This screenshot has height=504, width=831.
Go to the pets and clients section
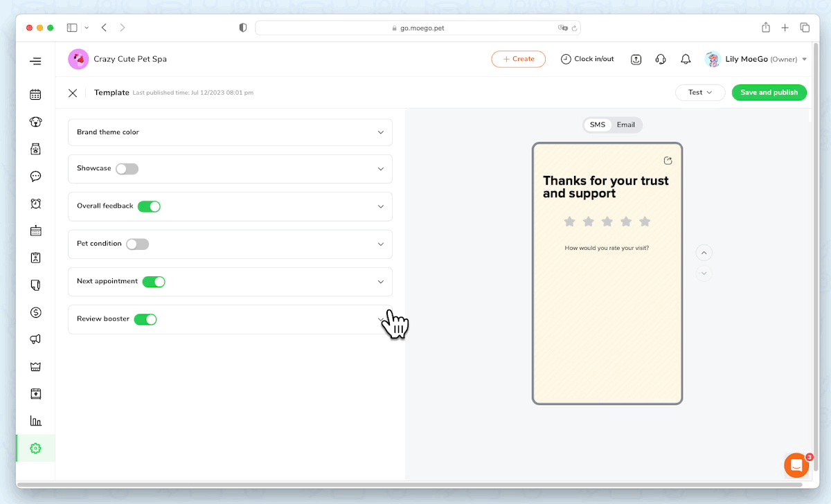35,122
